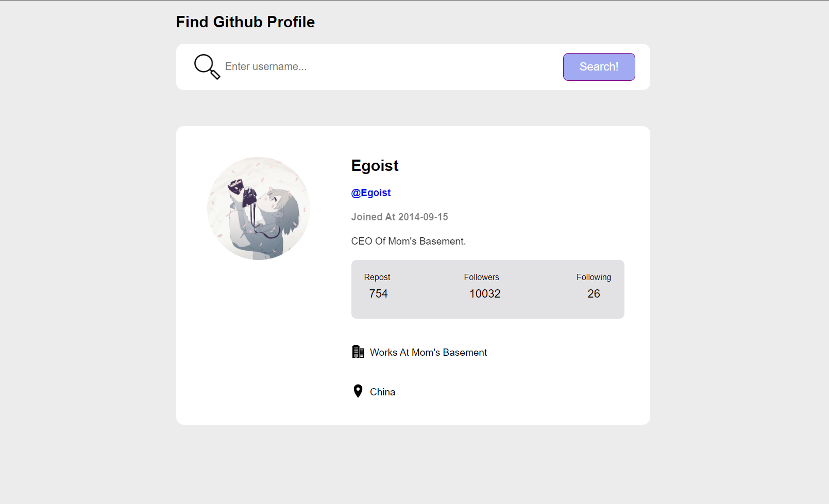Click Works At Mom's Basement text
The height and width of the screenshot is (504, 829).
coord(428,352)
